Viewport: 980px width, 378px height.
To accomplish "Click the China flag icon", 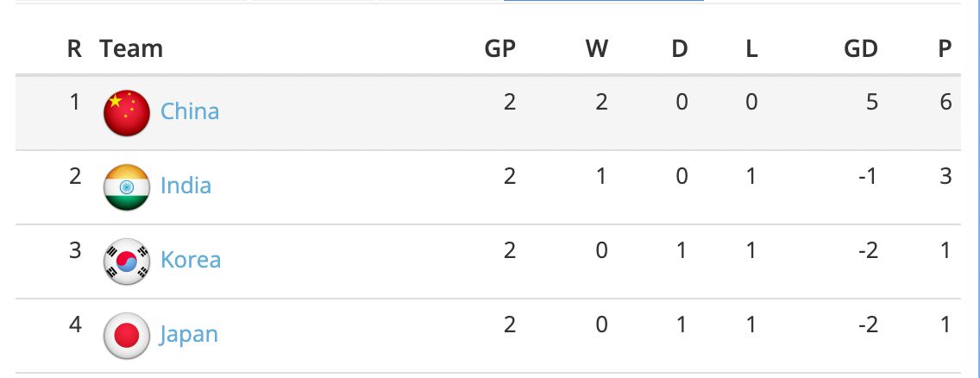I will point(127,112).
